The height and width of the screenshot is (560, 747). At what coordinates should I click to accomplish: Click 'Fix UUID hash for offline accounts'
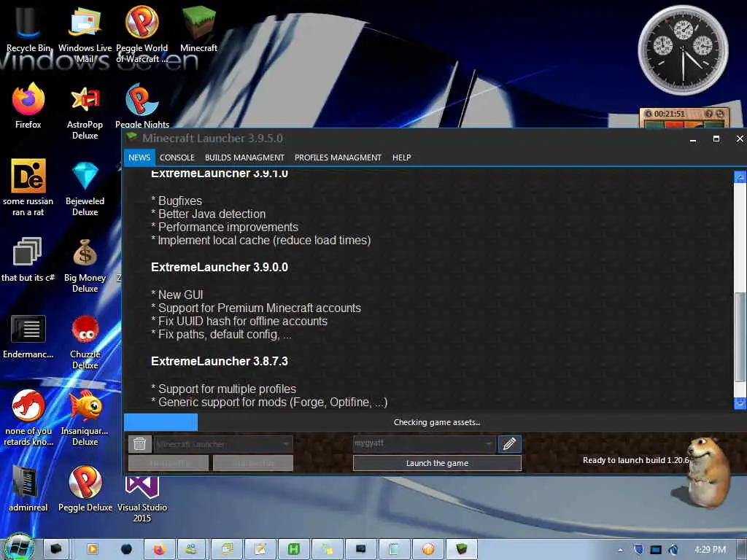pyautogui.click(x=239, y=322)
